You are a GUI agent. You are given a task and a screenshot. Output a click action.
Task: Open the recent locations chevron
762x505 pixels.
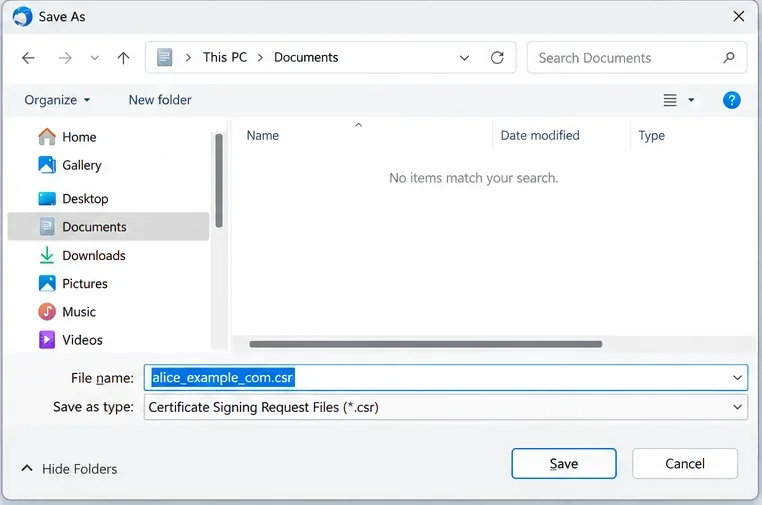pos(94,58)
